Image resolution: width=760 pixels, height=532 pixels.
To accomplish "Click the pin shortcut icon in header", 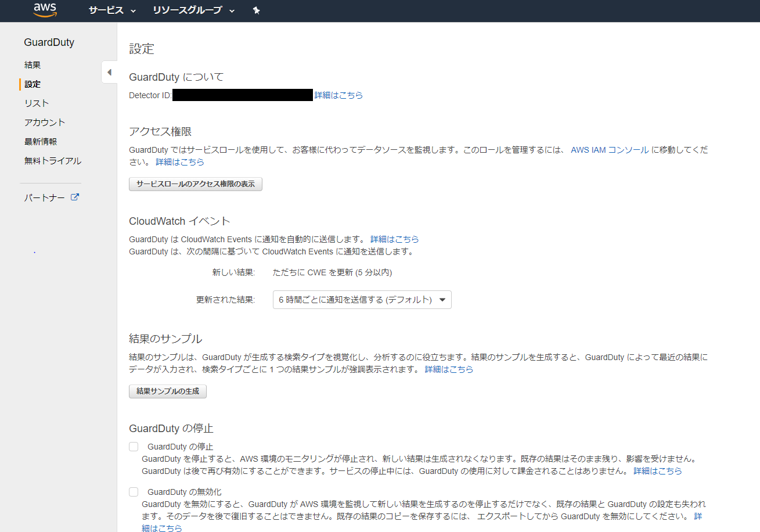I will 257,10.
